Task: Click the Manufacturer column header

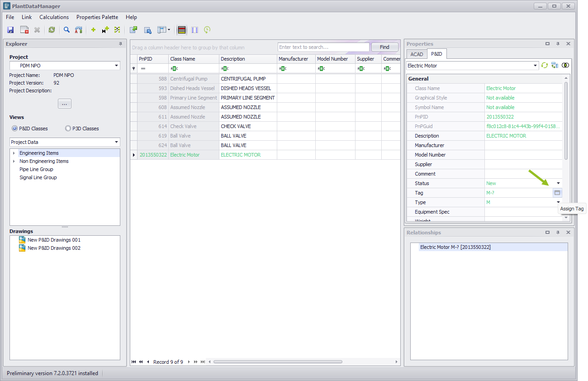Action: (296, 59)
